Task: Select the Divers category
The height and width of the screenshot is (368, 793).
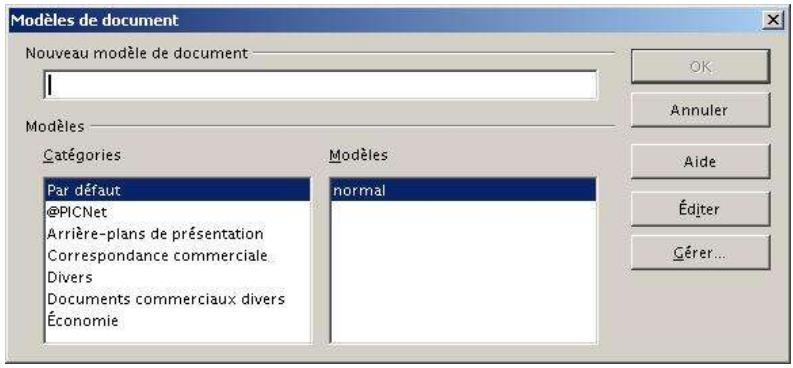Action: 178,278
